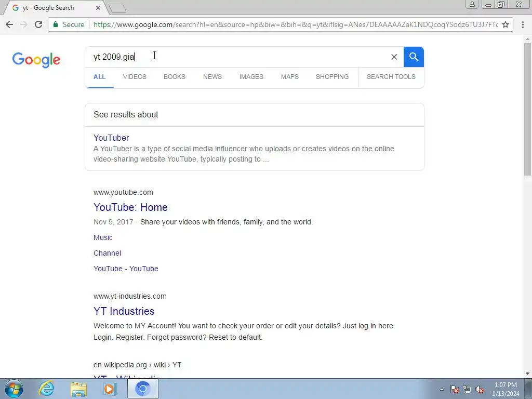The width and height of the screenshot is (532, 399).
Task: Open the YouTube: Home result
Action: point(130,207)
